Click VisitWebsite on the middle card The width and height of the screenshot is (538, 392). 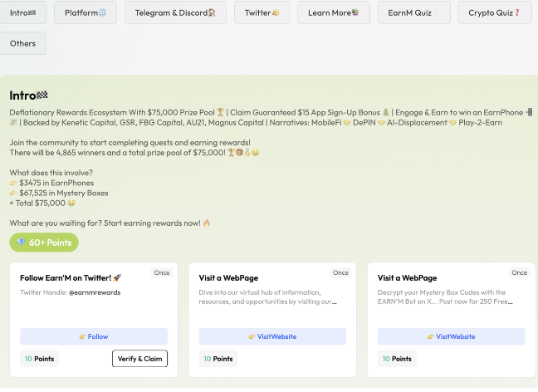(x=272, y=336)
